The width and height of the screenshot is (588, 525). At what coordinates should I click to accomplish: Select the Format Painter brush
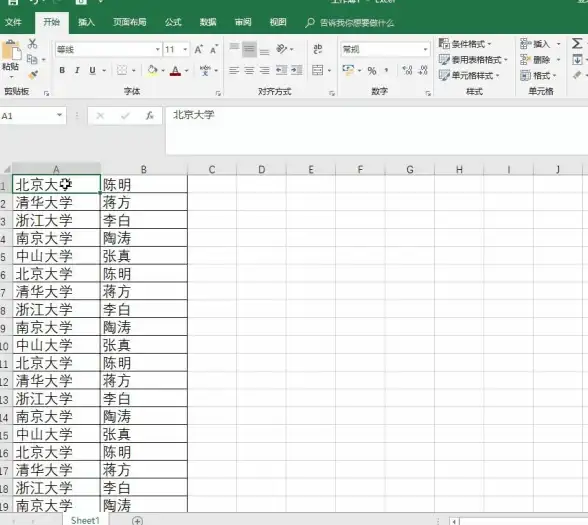click(33, 75)
